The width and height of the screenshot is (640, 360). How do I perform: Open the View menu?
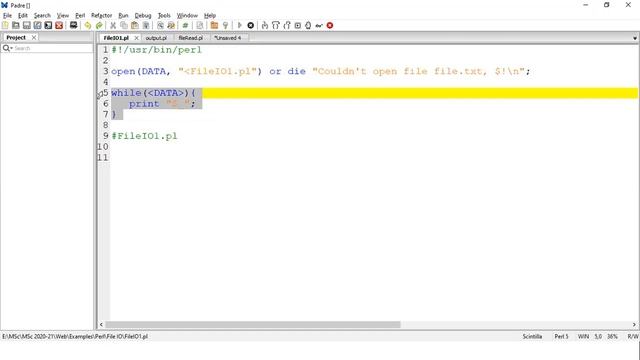pos(62,16)
